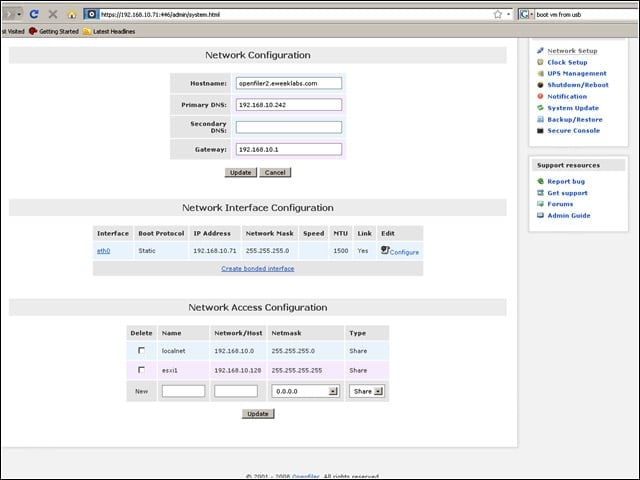Bookmark page with the star icon
This screenshot has width=640, height=480.
(498, 15)
